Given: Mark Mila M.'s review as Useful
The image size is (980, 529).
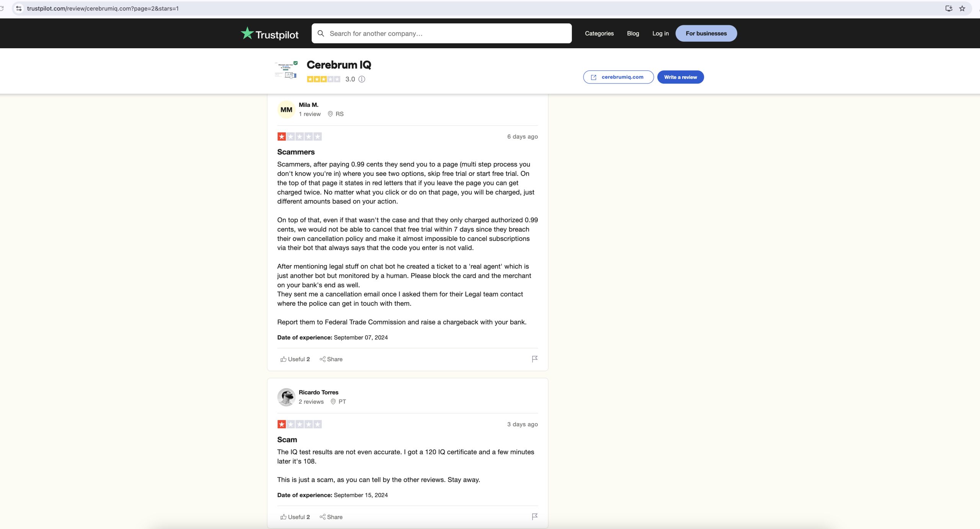Looking at the screenshot, I should (295, 359).
